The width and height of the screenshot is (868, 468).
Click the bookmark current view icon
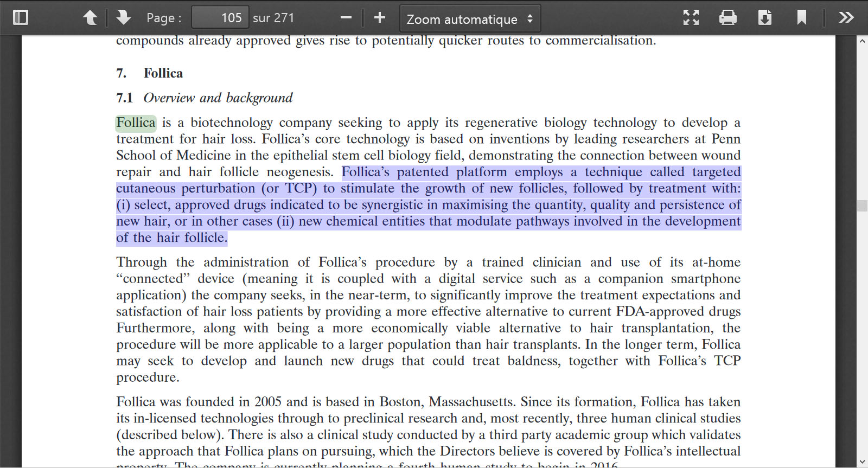801,17
